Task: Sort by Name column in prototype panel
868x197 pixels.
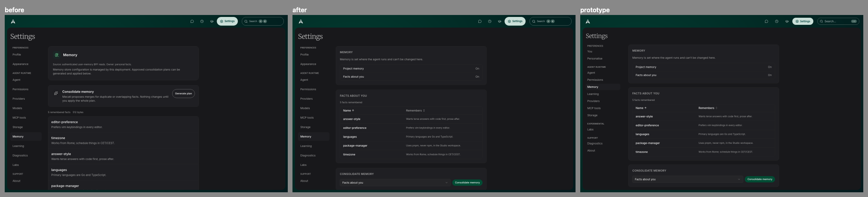Action: 641,108
